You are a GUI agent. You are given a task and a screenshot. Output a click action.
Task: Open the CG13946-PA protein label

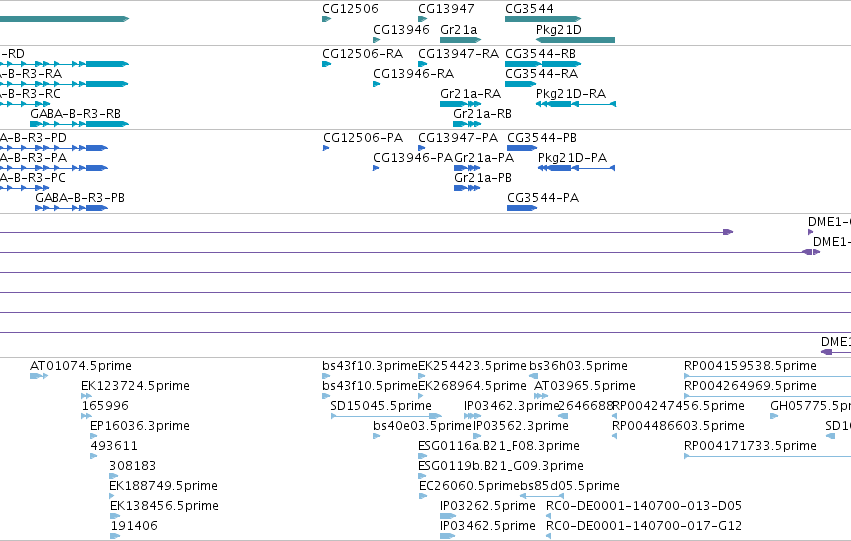413,158
